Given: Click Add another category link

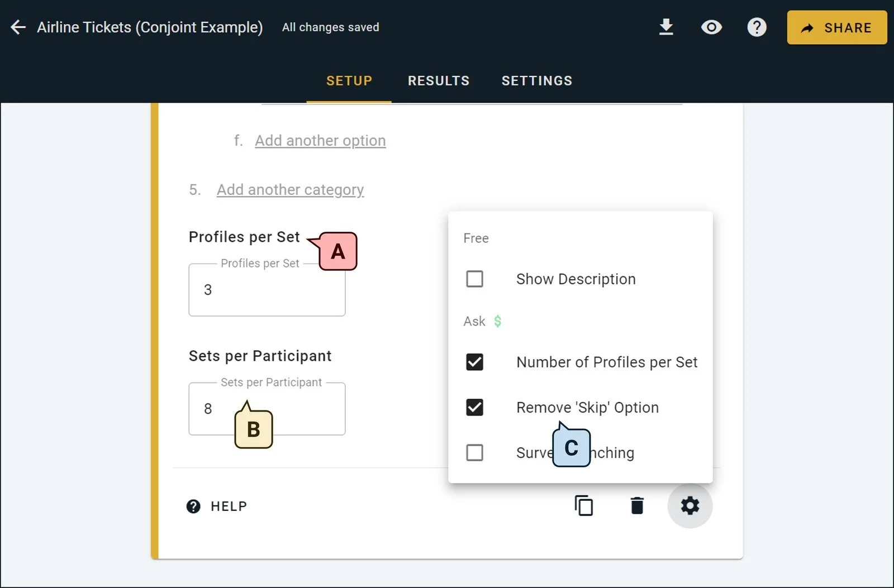Looking at the screenshot, I should (x=291, y=190).
